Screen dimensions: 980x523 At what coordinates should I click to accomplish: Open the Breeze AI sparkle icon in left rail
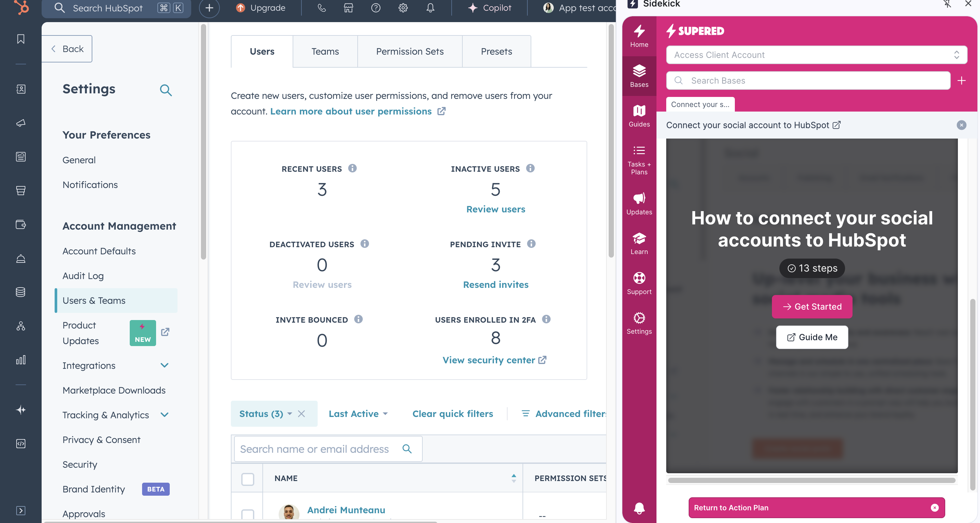pyautogui.click(x=21, y=410)
